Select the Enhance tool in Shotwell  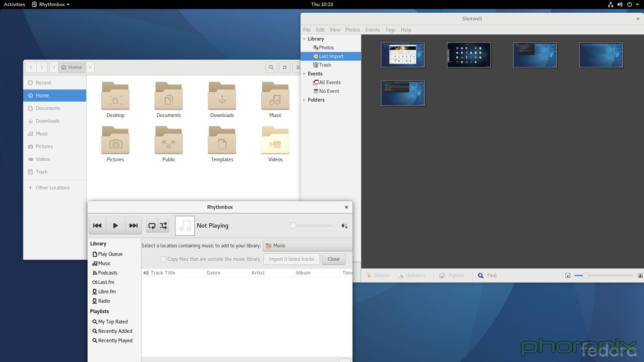[413, 275]
